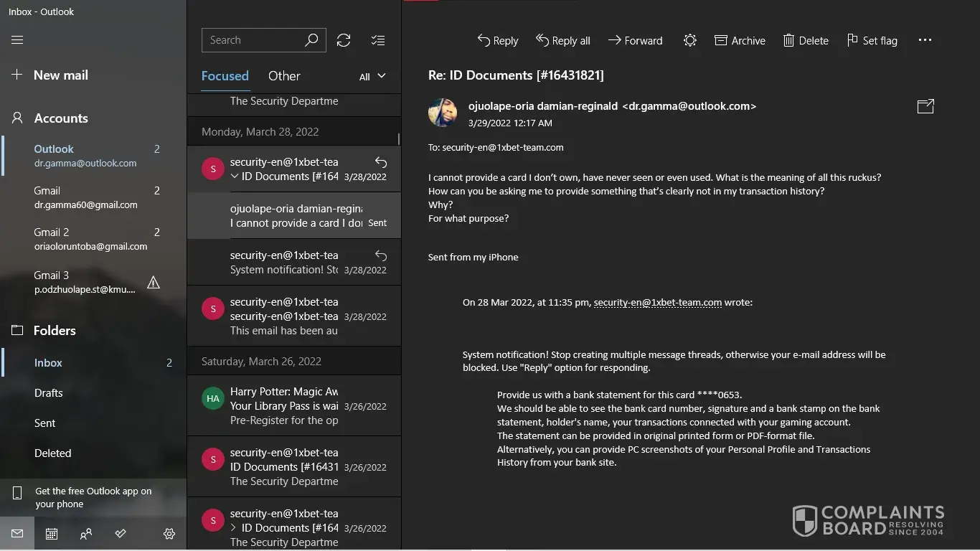Select the Focused inbox tab
This screenshot has height=551, width=980.
pos(225,76)
